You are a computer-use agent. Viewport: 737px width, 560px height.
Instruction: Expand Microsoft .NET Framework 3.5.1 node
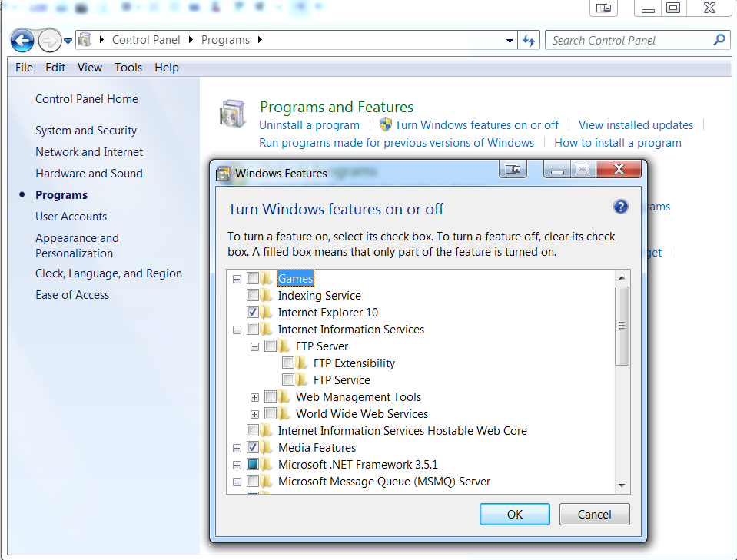click(x=237, y=465)
